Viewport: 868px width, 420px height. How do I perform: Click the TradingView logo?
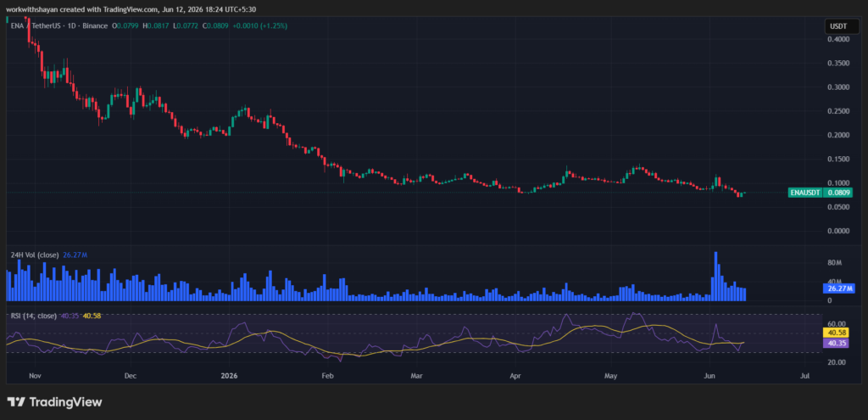click(54, 402)
